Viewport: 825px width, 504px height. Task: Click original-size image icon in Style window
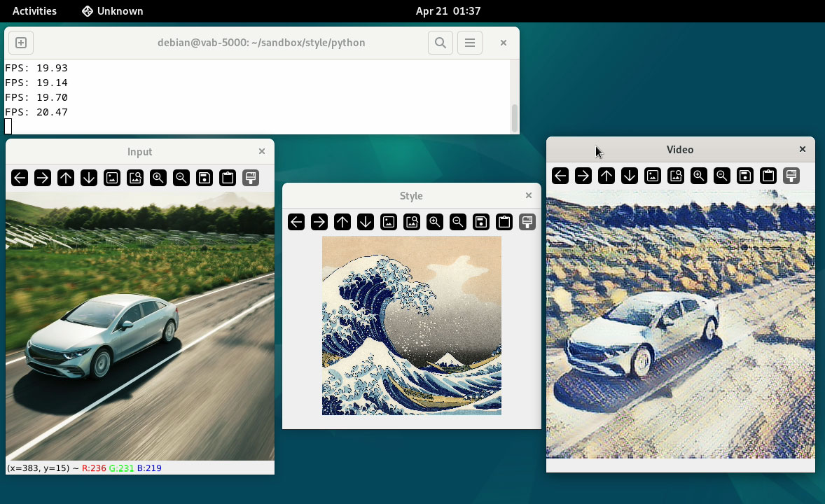389,222
